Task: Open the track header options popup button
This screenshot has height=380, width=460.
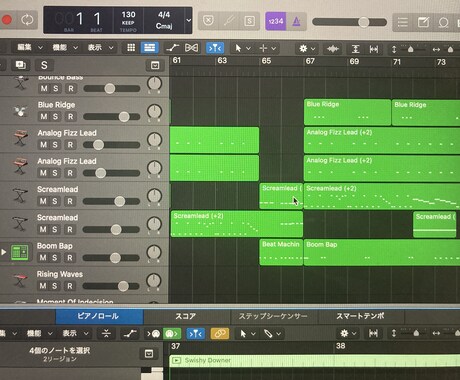Action: (x=155, y=65)
